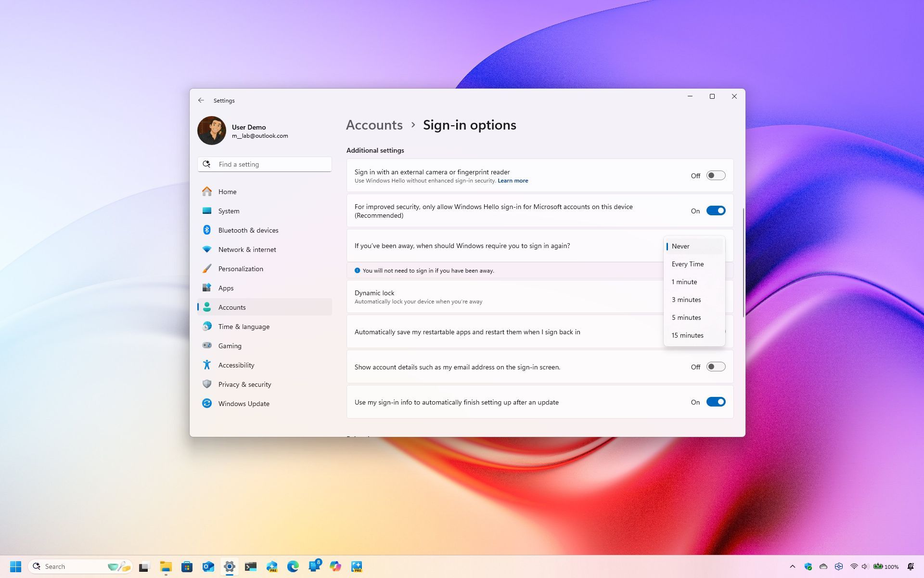The height and width of the screenshot is (578, 924).
Task: Select Personalization in the sidebar
Action: [x=241, y=269]
